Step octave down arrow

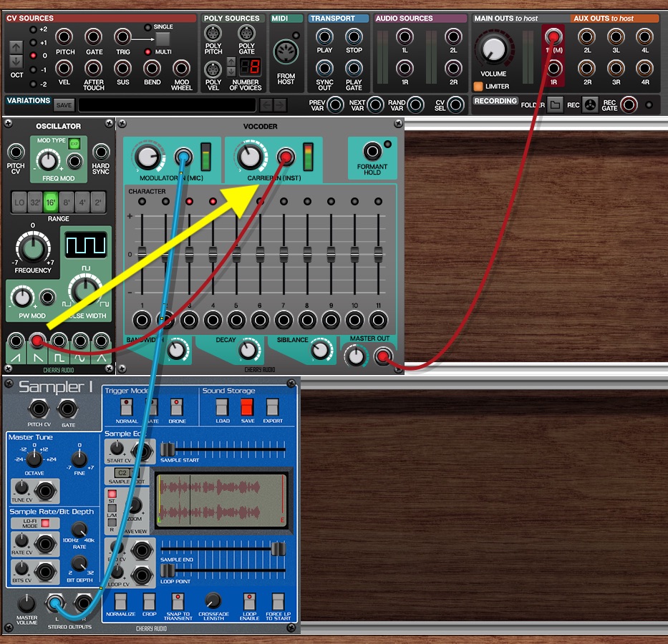[x=16, y=62]
